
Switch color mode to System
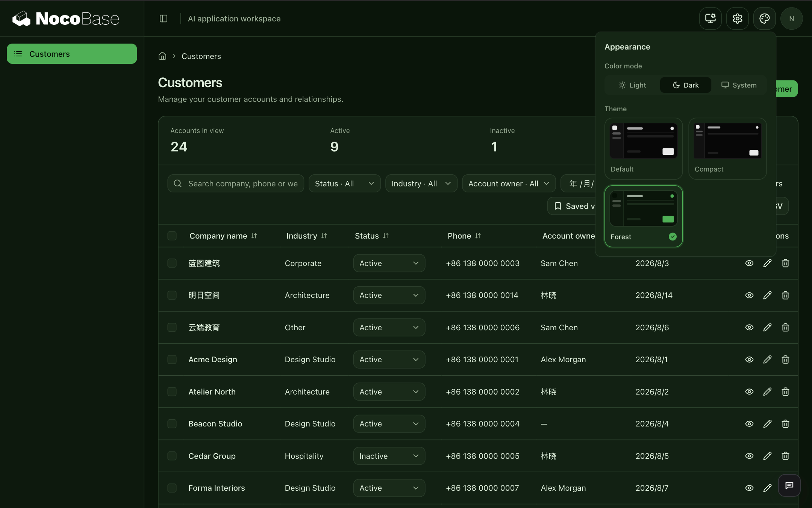(739, 85)
